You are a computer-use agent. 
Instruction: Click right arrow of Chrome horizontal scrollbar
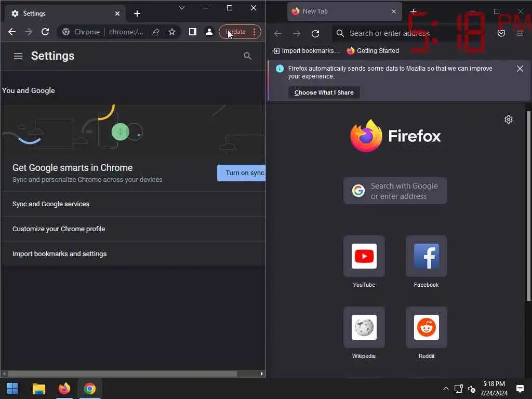click(262, 374)
